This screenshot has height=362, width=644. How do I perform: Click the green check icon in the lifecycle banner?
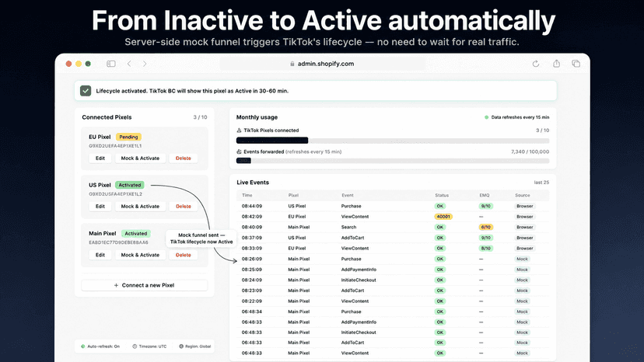(x=86, y=91)
